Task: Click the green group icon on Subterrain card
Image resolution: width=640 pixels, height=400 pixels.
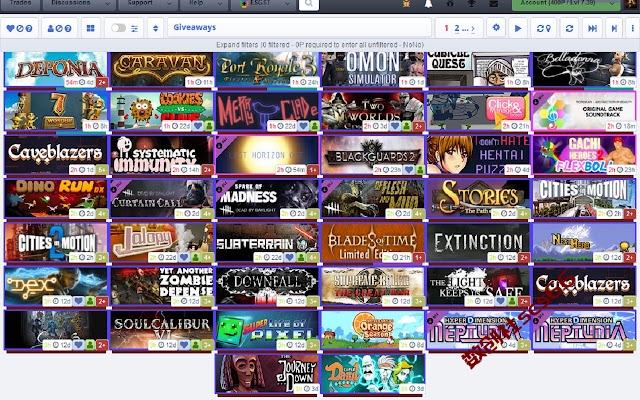Action: click(301, 258)
